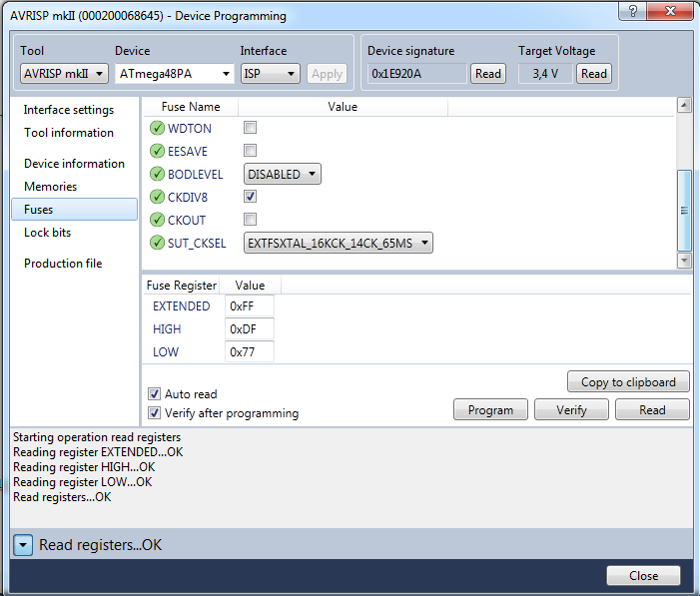Enable the WDTON fuse checkbox
Screen dimensions: 700x596
(x=250, y=128)
